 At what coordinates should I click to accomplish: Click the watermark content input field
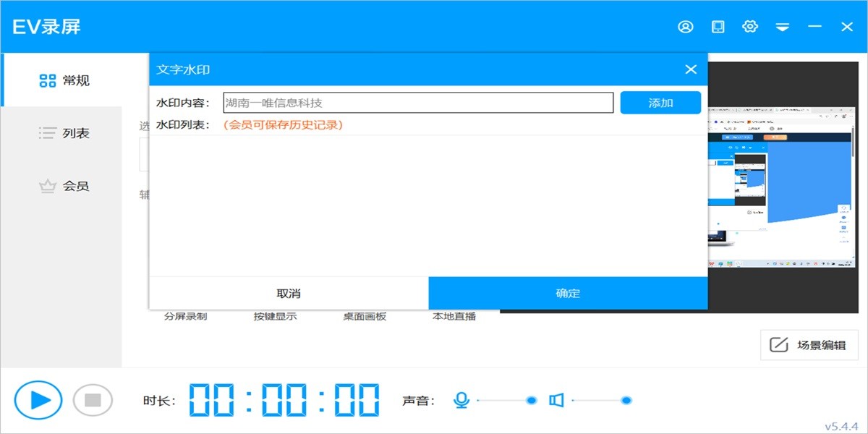[417, 102]
